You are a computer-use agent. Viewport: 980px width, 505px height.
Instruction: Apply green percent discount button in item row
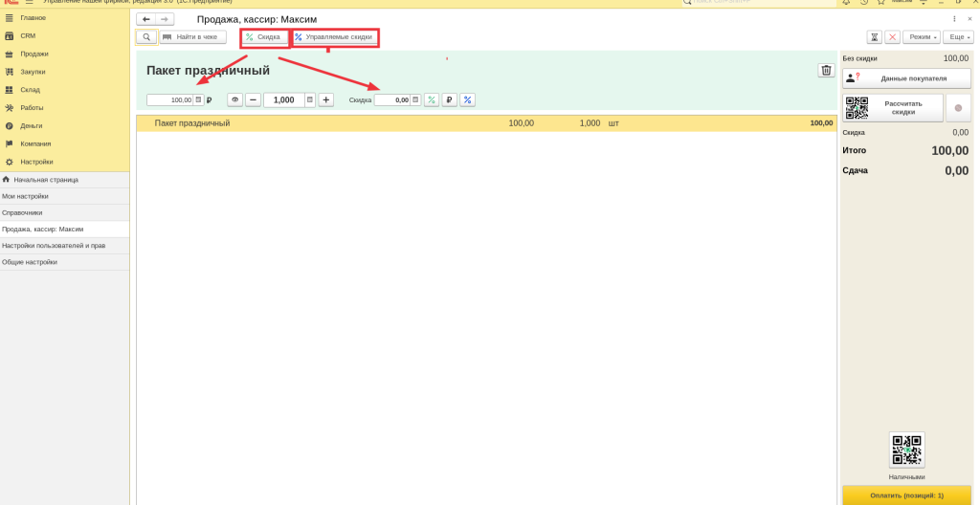432,100
